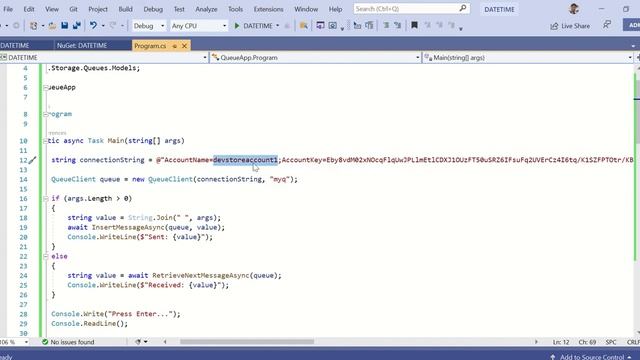Click the toolbar window layout icon
Viewport: 640px width, 360px height.
(x=320, y=25)
